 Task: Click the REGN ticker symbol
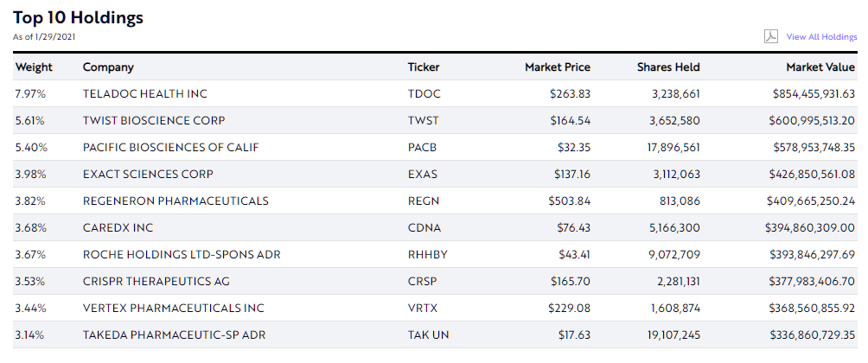click(424, 201)
